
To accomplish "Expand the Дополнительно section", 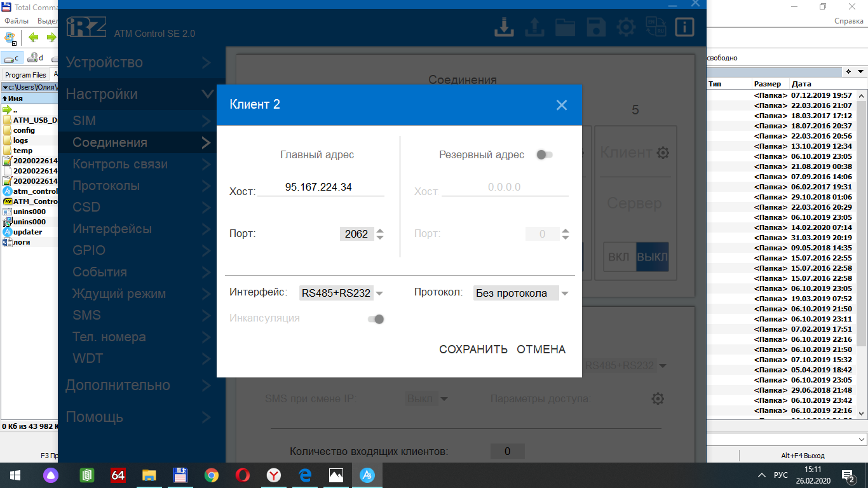I will [207, 385].
